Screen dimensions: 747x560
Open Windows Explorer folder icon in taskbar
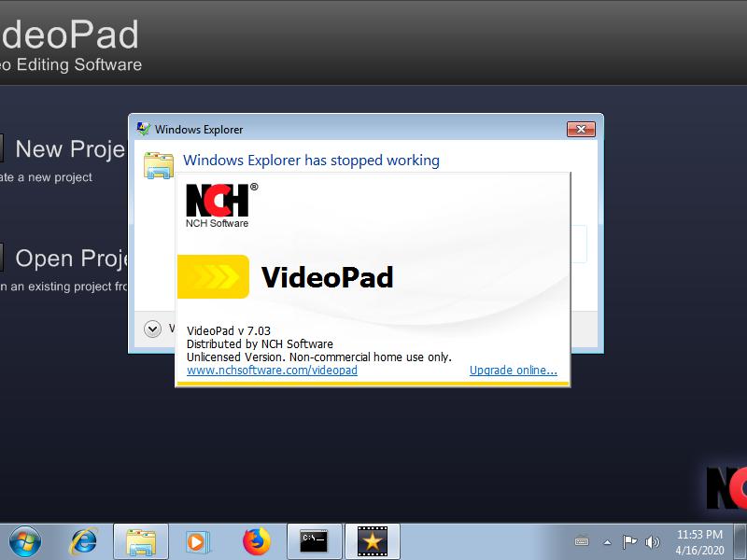coord(141,541)
